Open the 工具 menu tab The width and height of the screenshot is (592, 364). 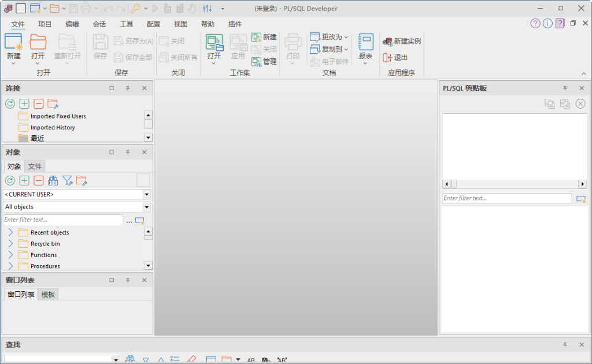(x=126, y=24)
